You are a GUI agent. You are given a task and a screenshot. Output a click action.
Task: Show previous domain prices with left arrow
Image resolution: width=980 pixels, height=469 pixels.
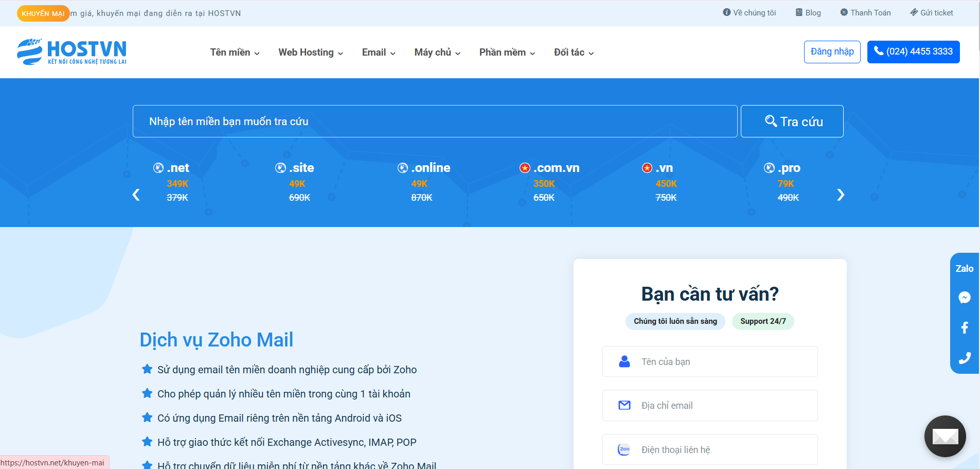136,195
